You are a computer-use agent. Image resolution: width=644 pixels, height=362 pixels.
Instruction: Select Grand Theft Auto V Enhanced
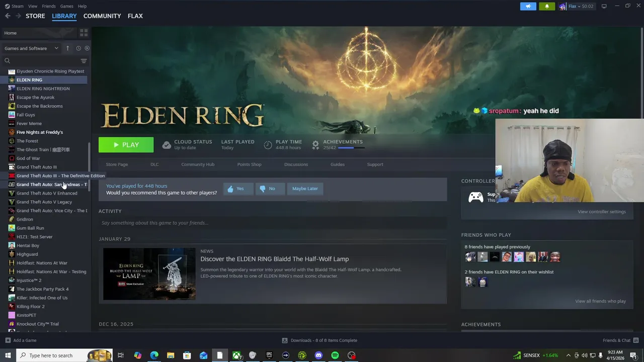click(x=47, y=193)
